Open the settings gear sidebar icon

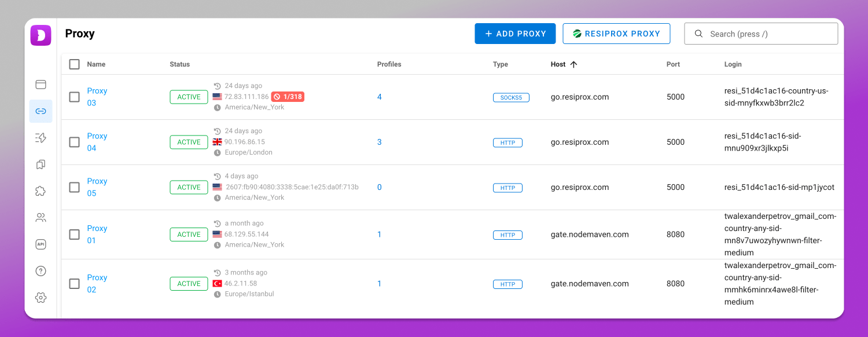pyautogui.click(x=41, y=298)
